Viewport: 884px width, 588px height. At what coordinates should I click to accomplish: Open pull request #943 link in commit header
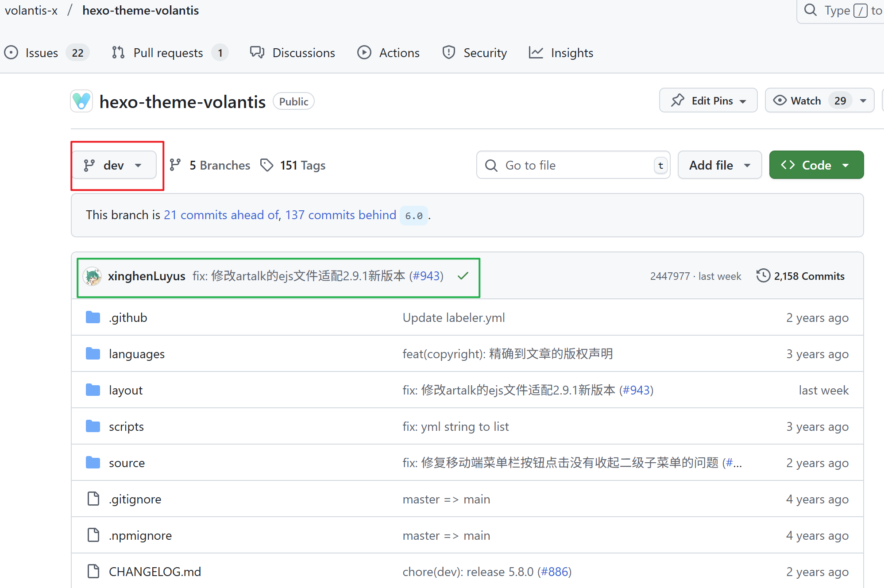pos(426,276)
